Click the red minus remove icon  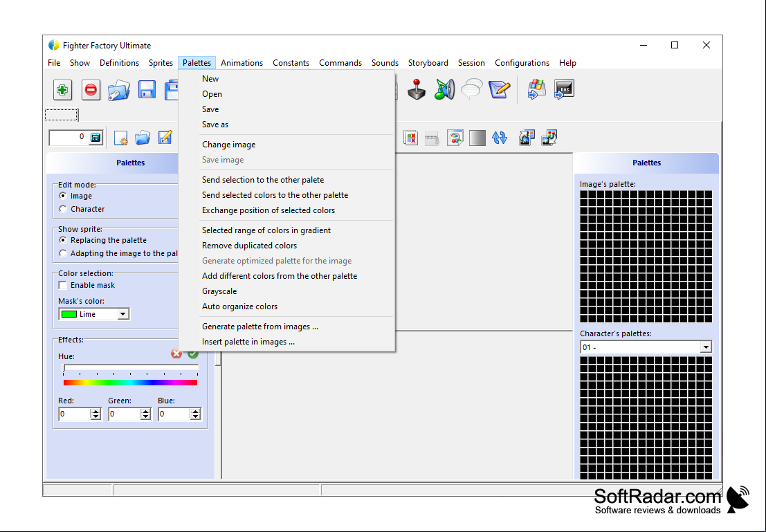click(x=91, y=90)
